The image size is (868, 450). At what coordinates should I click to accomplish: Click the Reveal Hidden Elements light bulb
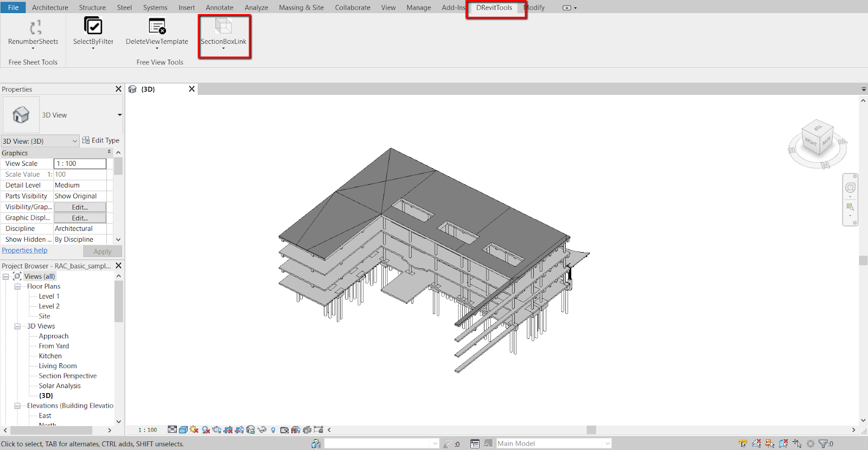coord(273,430)
